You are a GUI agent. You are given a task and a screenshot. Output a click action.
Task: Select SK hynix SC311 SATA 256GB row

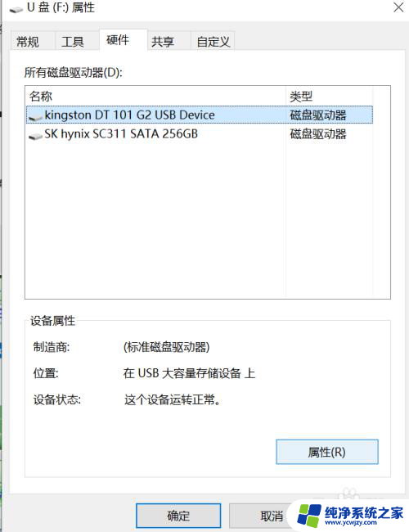pos(200,134)
